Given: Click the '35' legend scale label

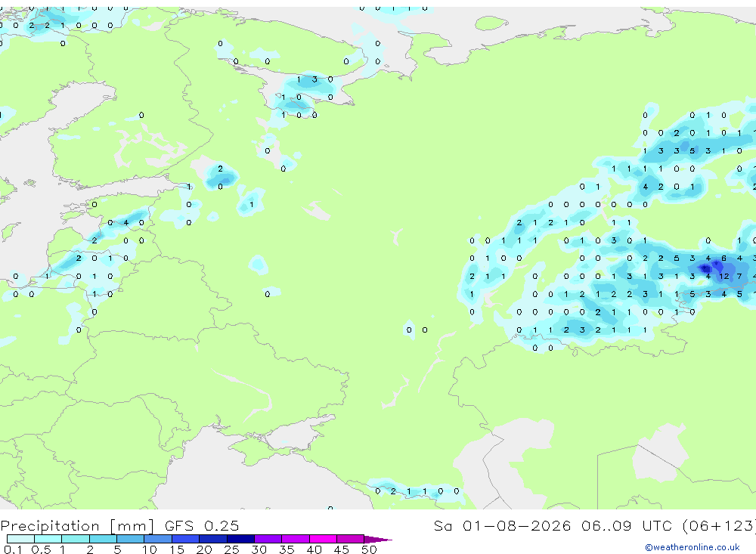Looking at the screenshot, I should (x=287, y=549).
